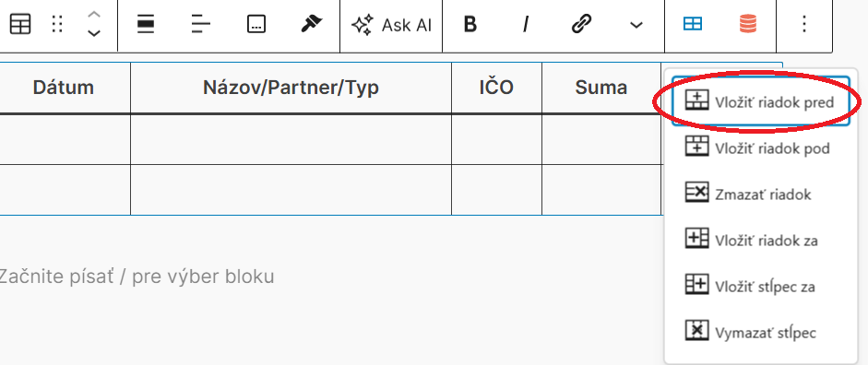
Task: Insert a link with chain icon
Action: point(581,24)
